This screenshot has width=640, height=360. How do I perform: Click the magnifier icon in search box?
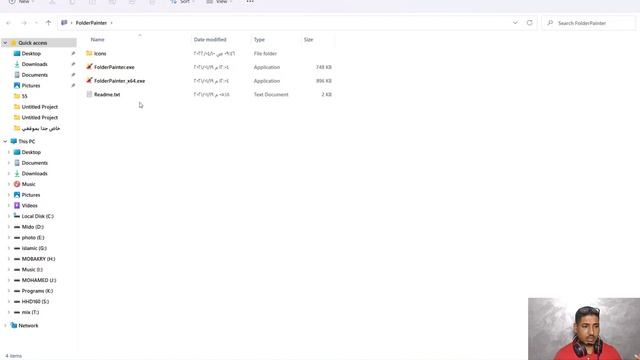tap(550, 23)
